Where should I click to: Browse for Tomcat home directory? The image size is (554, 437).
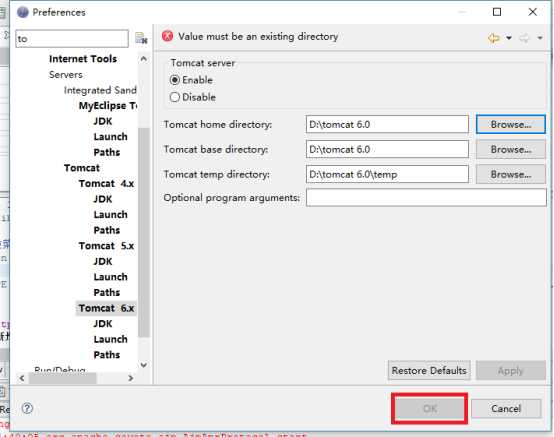[511, 124]
